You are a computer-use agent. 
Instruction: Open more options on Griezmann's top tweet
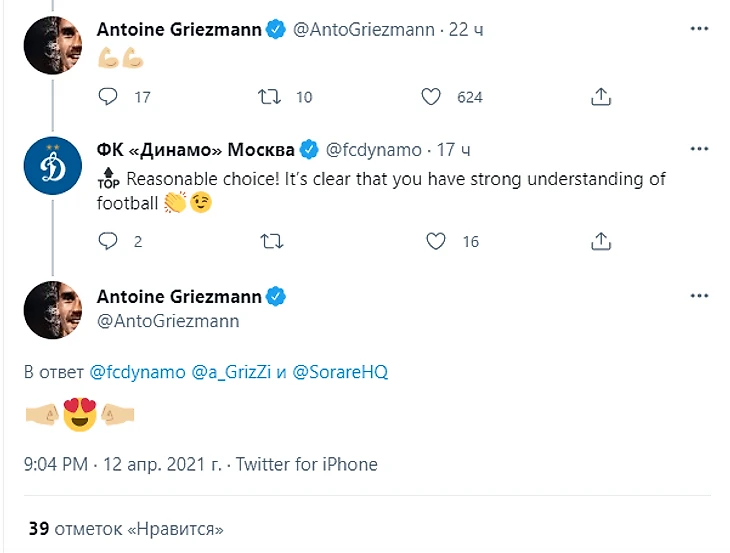point(699,29)
